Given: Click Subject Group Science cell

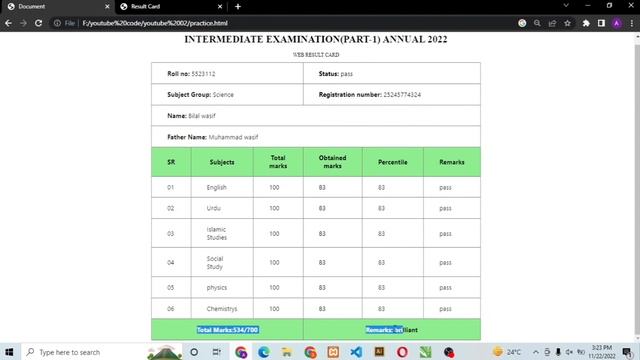Looking at the screenshot, I should [227, 95].
